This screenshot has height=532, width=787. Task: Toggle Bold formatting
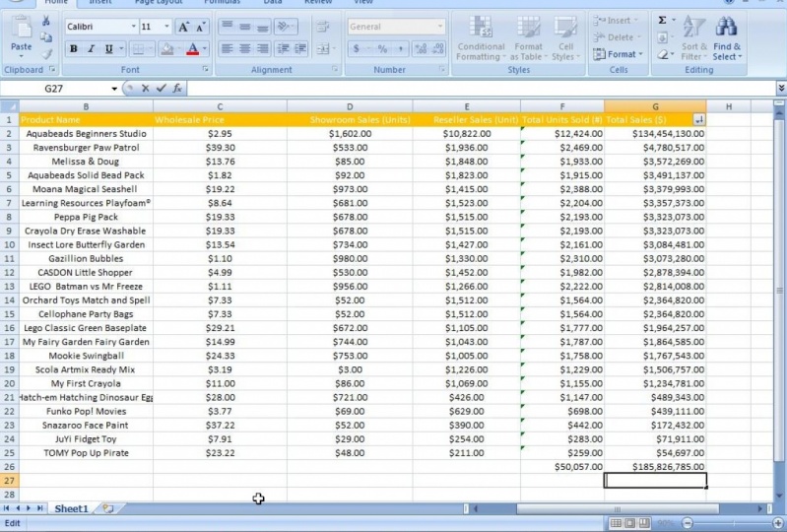[x=74, y=48]
